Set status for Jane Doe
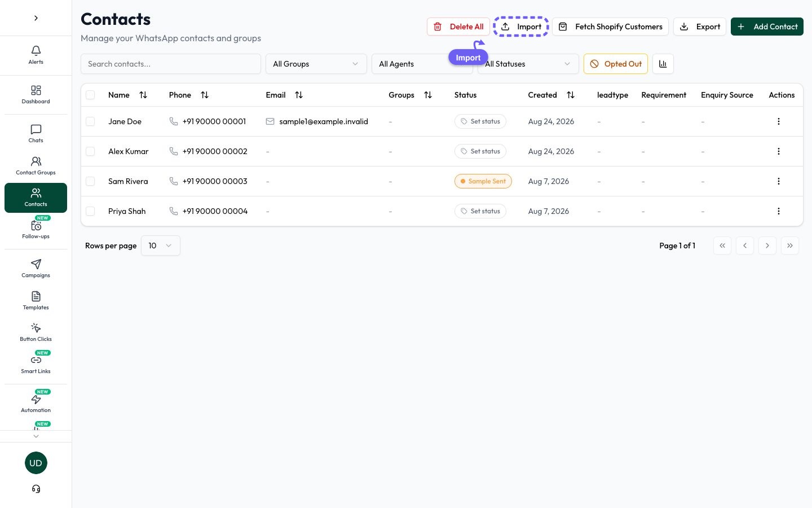Viewport: 812px width, 508px height. (480, 121)
